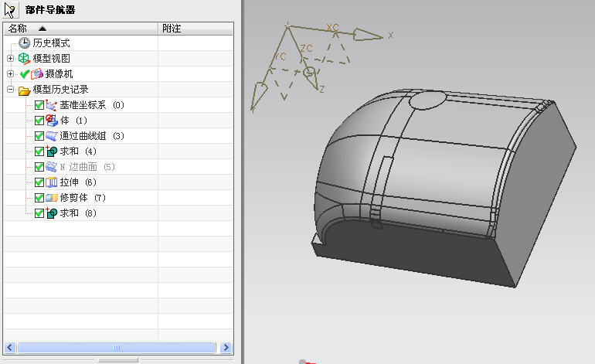Click the 体 (1) body icon
Viewport: 595px width, 364px height.
pos(52,121)
